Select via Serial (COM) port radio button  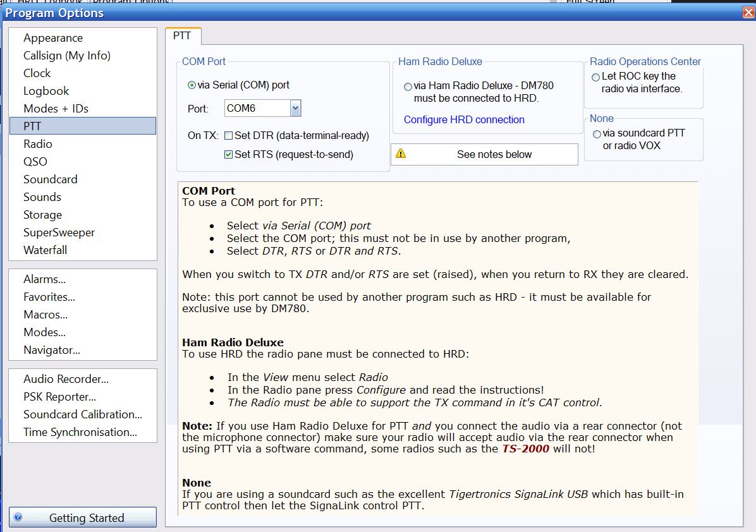tap(192, 85)
